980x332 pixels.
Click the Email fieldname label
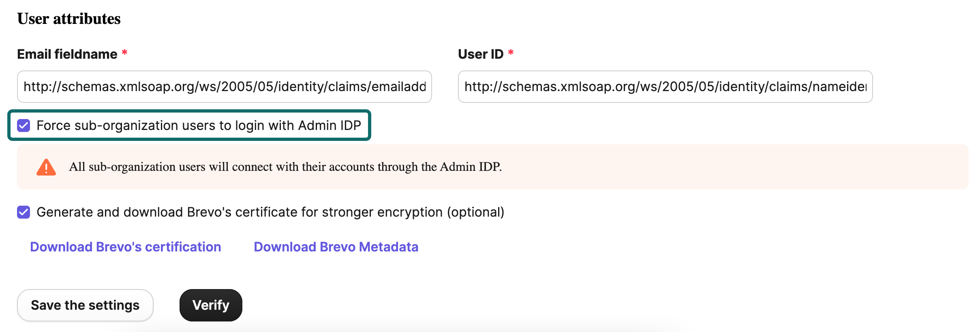67,53
